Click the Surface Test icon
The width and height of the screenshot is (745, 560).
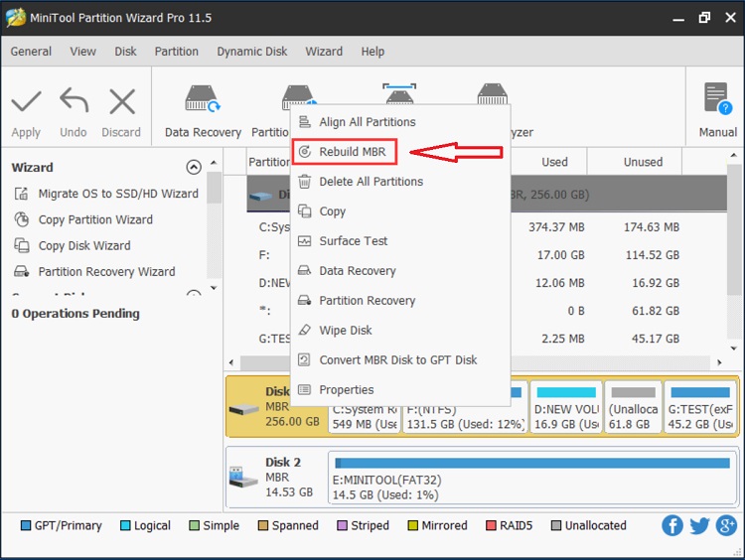coord(305,241)
